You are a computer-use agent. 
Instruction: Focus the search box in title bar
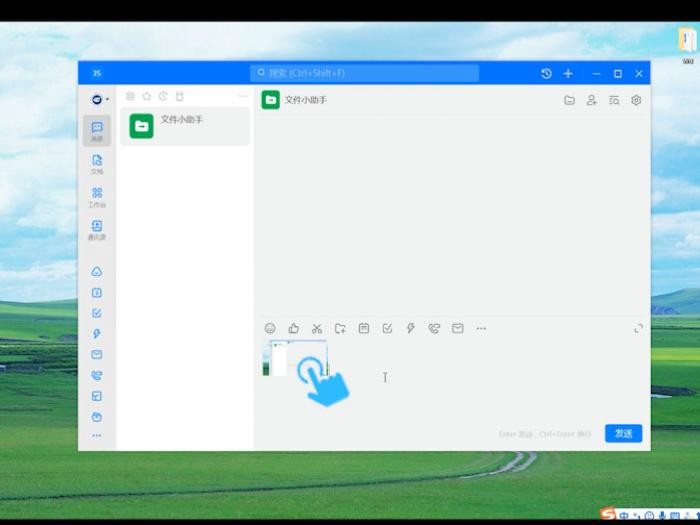(364, 73)
